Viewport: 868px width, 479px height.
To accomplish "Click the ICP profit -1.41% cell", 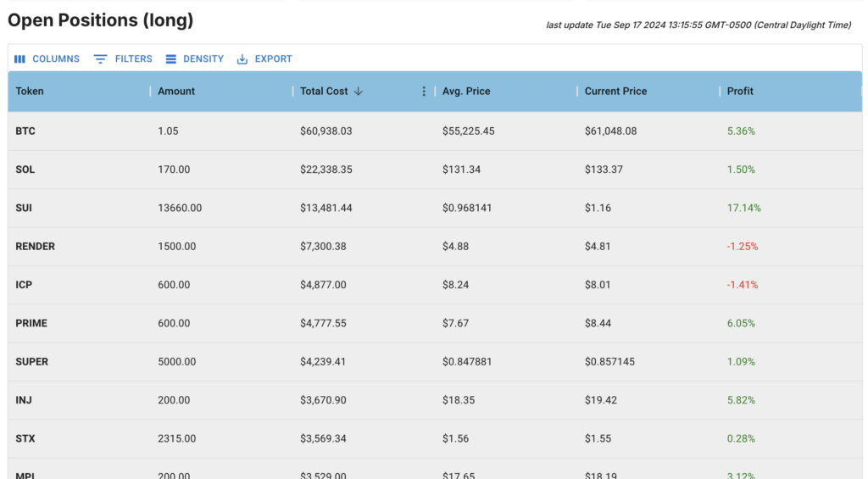I will pos(791,285).
